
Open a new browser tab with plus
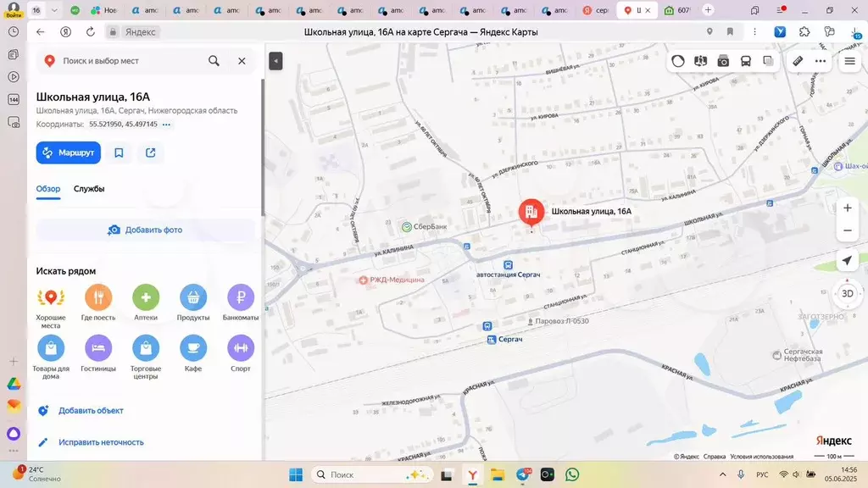(708, 10)
